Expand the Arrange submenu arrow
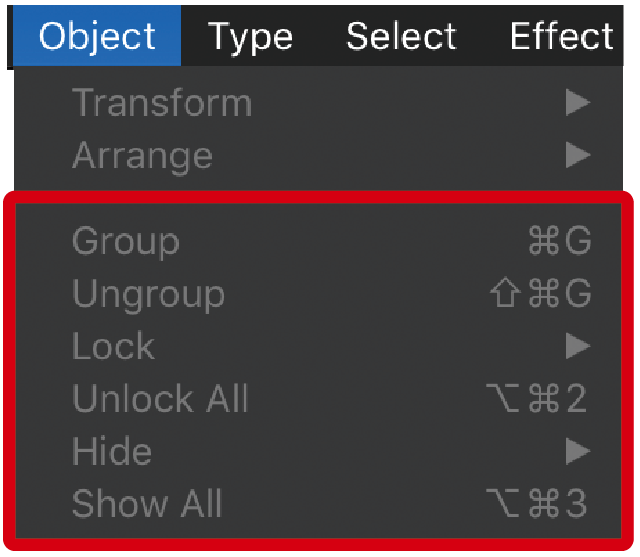 pyautogui.click(x=577, y=156)
